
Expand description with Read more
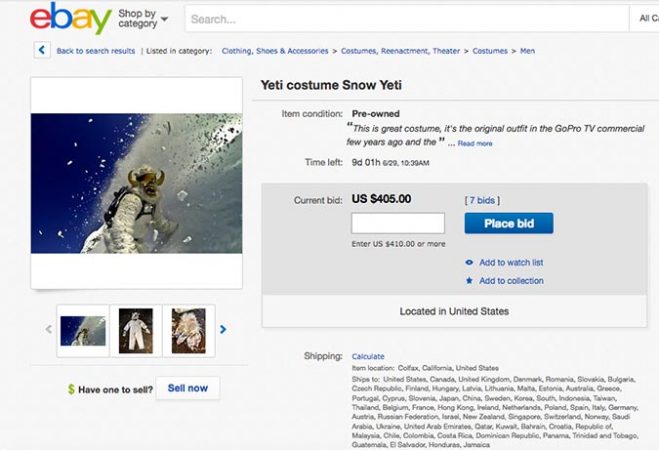click(475, 143)
